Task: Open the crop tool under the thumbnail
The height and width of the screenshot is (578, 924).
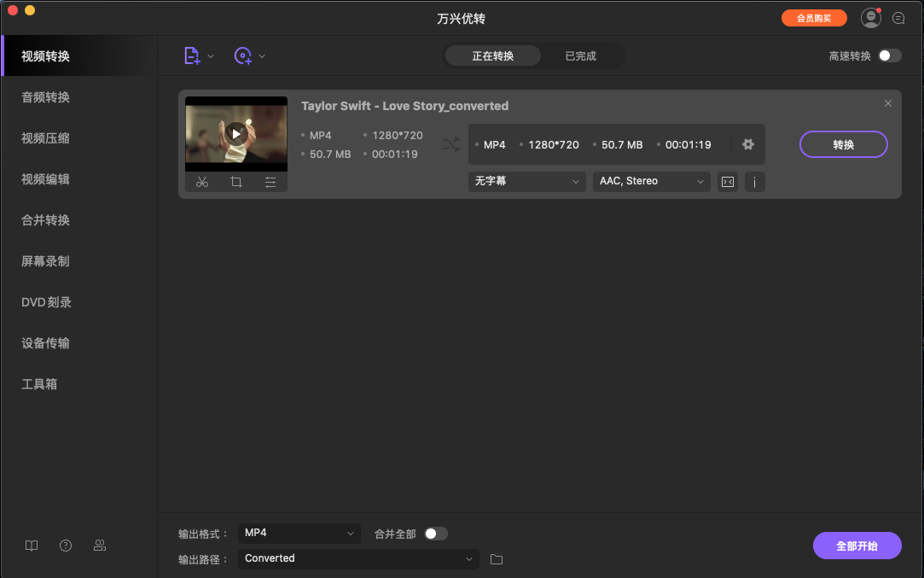Action: click(x=236, y=182)
